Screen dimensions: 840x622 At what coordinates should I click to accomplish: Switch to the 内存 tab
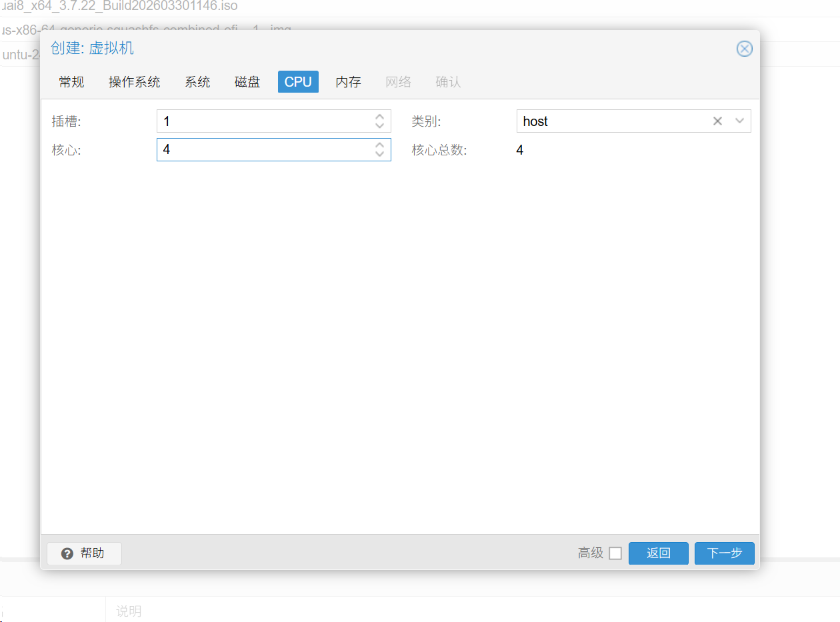click(348, 82)
